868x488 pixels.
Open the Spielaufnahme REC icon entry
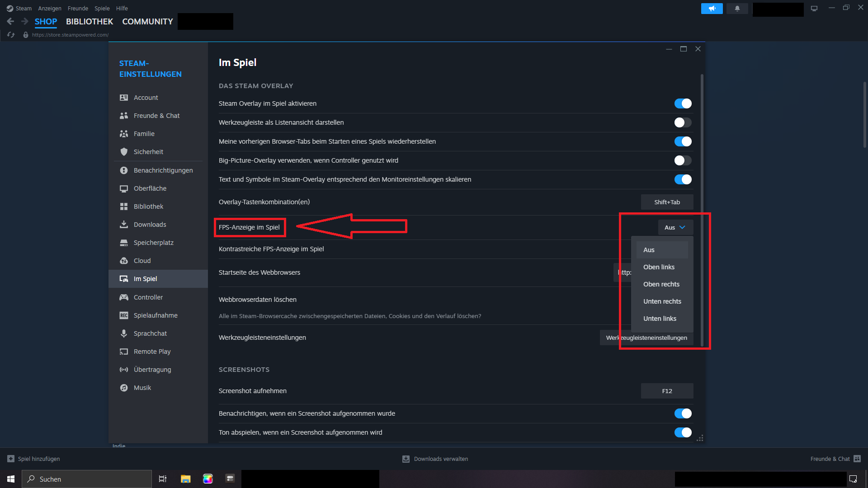coord(124,315)
